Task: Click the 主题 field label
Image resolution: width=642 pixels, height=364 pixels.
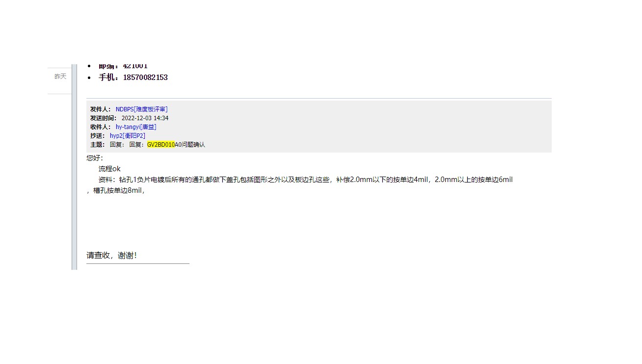Action: pyautogui.click(x=98, y=145)
